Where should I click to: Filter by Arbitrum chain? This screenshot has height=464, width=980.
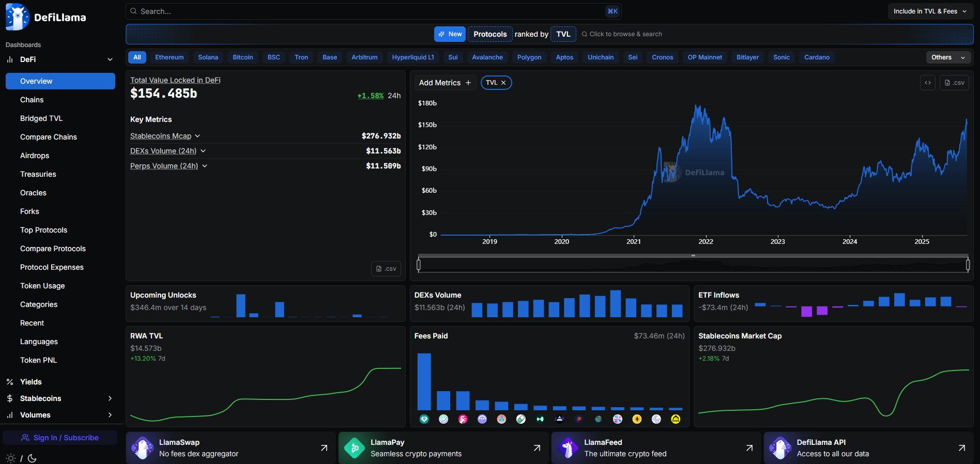(x=364, y=57)
